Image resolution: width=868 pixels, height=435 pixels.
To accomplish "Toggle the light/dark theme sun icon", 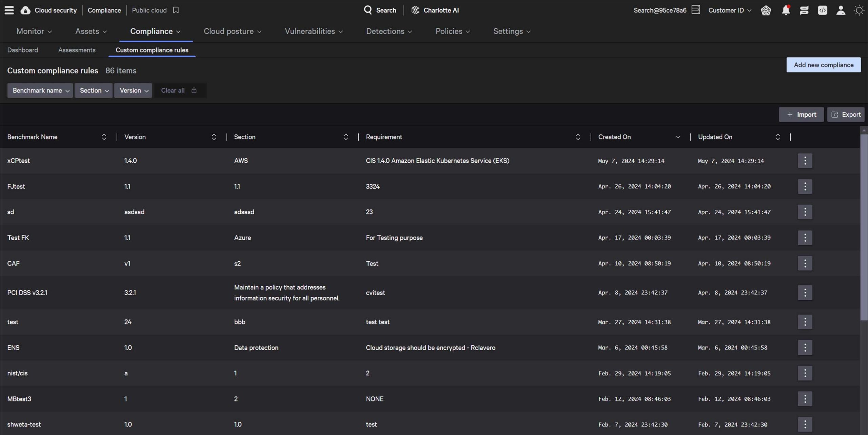I will click(x=859, y=10).
